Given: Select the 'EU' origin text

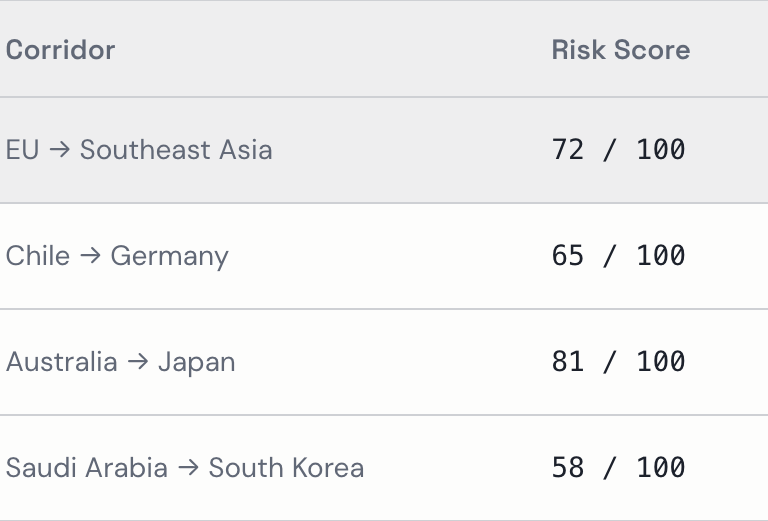Looking at the screenshot, I should (22, 150).
